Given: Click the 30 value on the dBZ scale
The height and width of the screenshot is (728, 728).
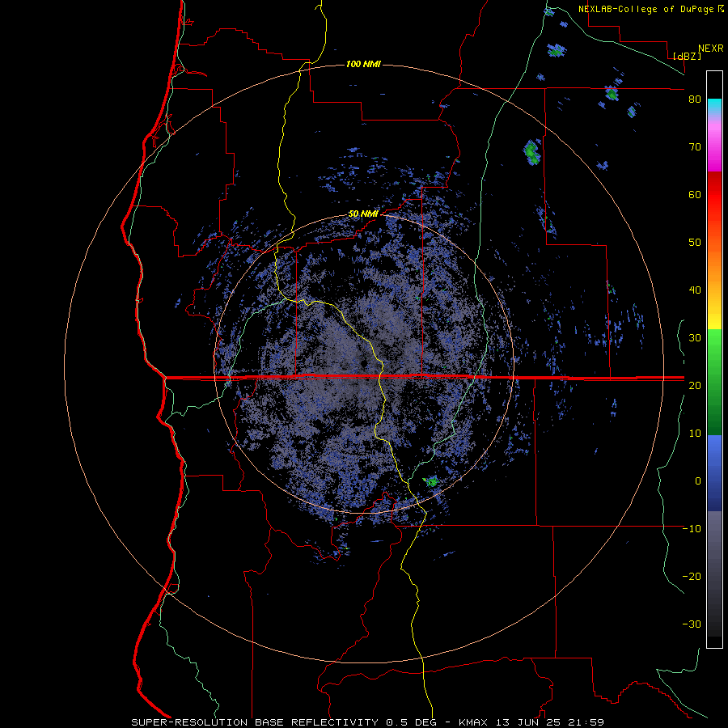Looking at the screenshot, I should click(x=695, y=337).
